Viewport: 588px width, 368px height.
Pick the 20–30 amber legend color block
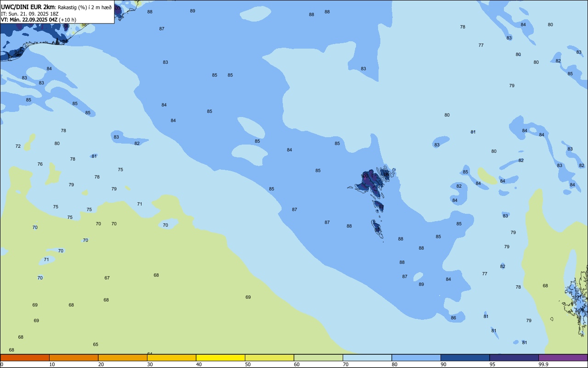(x=123, y=357)
